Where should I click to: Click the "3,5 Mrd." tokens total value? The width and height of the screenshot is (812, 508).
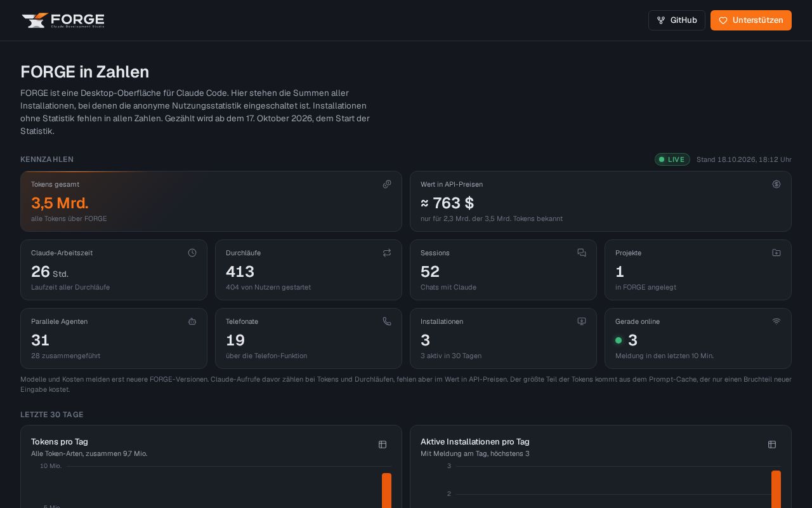(60, 203)
